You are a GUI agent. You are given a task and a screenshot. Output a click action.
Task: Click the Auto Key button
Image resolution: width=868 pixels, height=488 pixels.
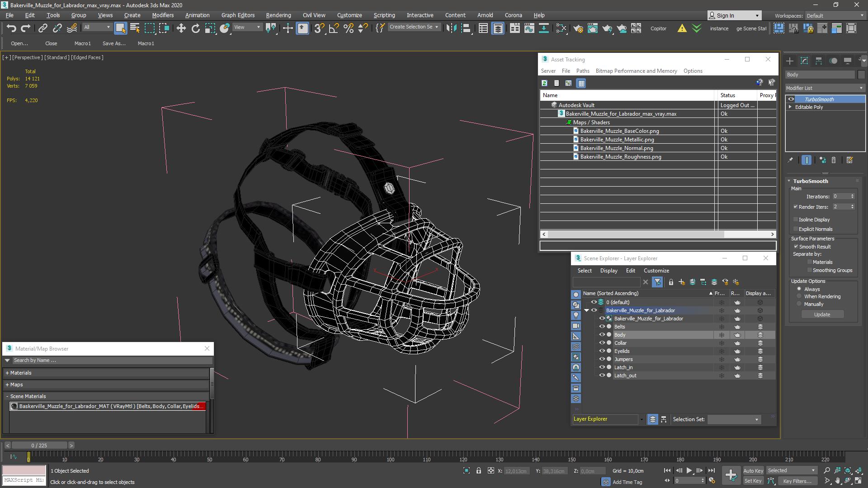753,471
